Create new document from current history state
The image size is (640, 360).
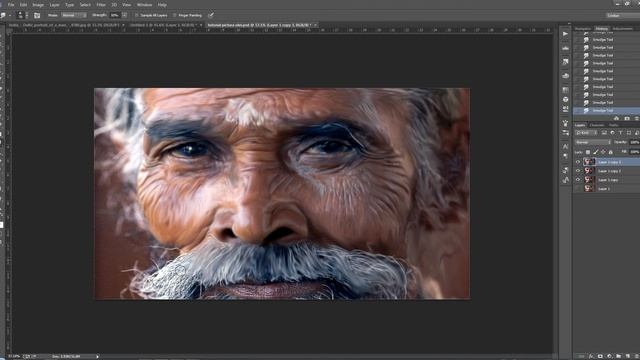[x=617, y=118]
